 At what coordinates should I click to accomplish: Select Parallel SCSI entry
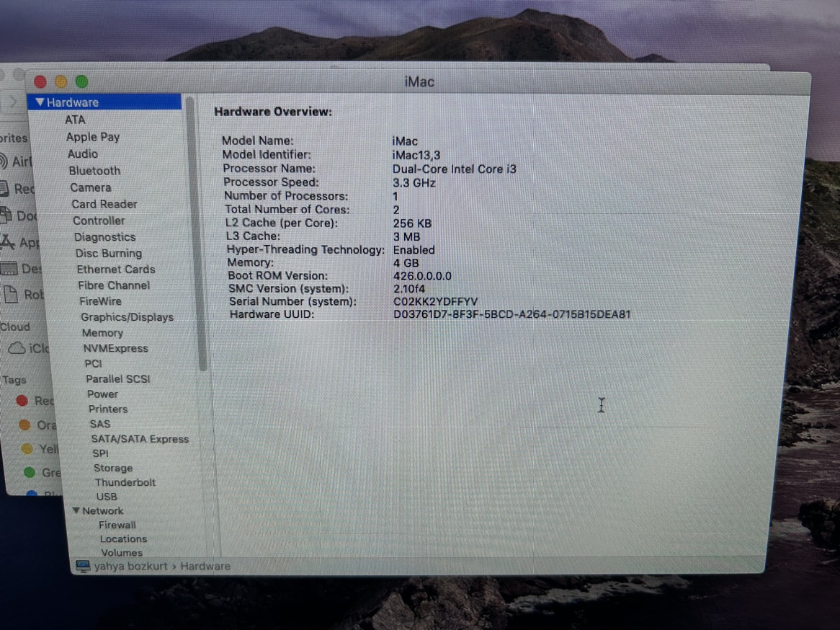(118, 378)
